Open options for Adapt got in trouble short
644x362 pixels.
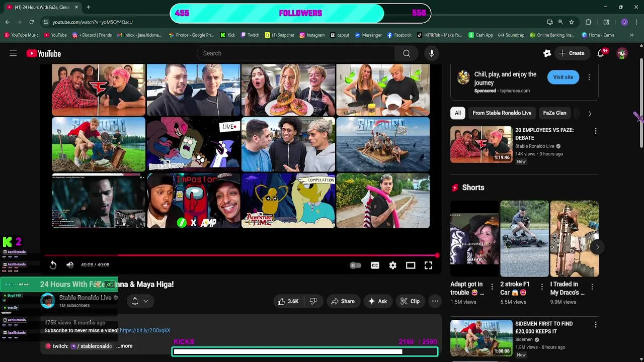click(x=492, y=287)
